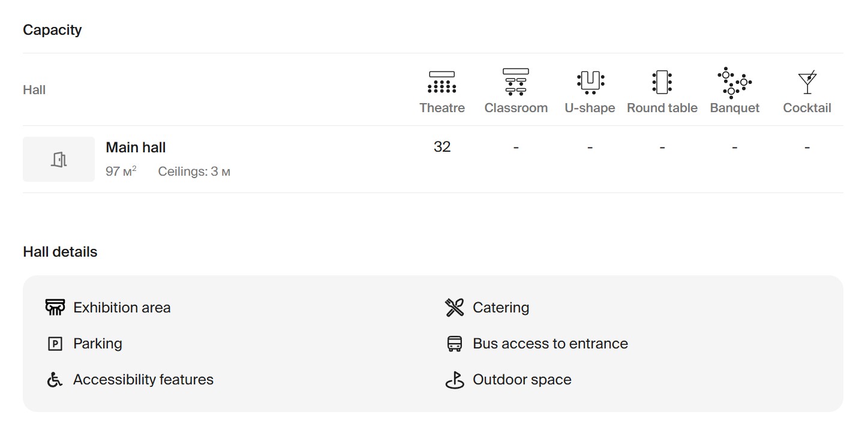Click the Theatre capacity value 32
The height and width of the screenshot is (448, 868).
[442, 147]
